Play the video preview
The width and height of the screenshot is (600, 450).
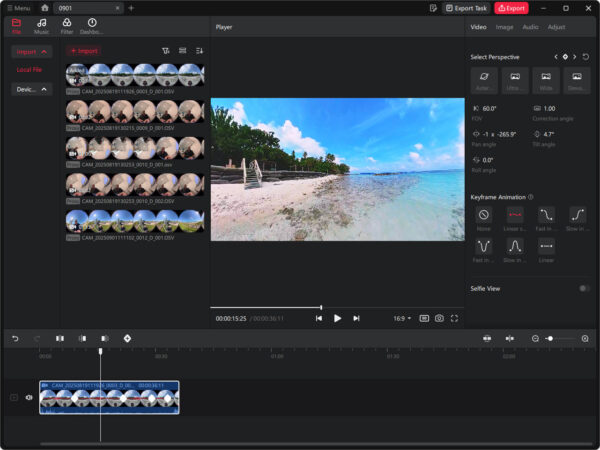(337, 318)
